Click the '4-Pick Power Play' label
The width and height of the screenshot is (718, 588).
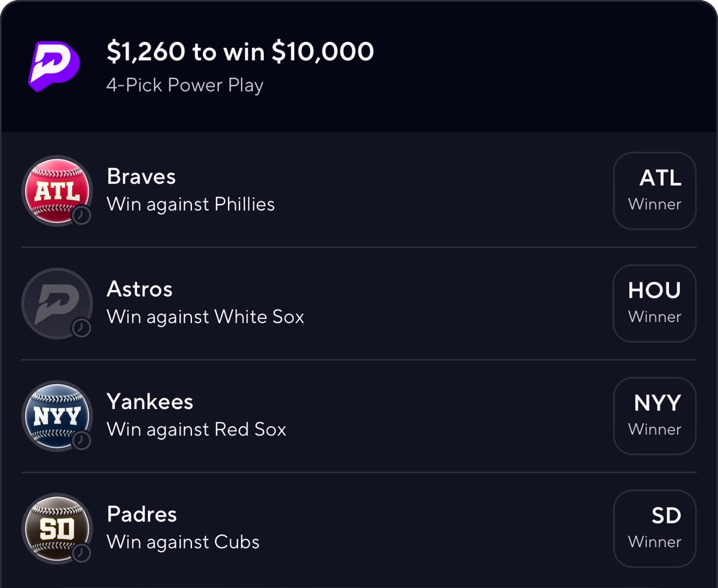185,85
